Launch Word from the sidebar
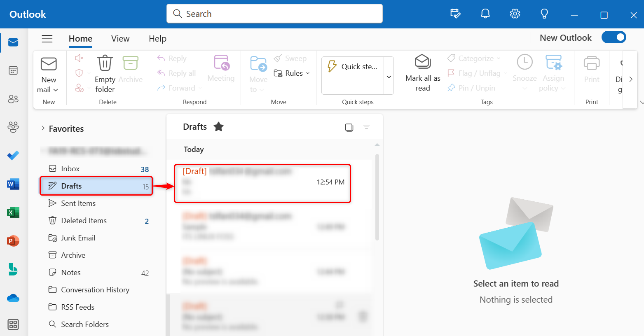This screenshot has width=644, height=336. 13,184
